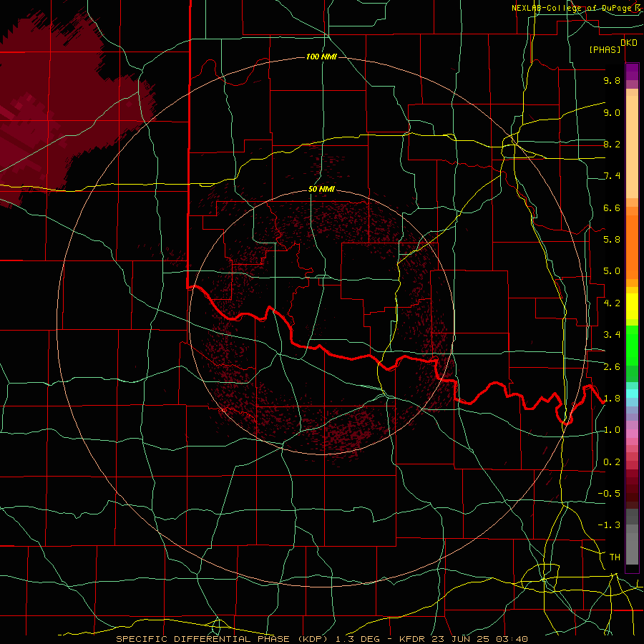Image resolution: width=644 pixels, height=644 pixels.
Task: Click the yellow segment of the color bar
Action: click(632, 306)
